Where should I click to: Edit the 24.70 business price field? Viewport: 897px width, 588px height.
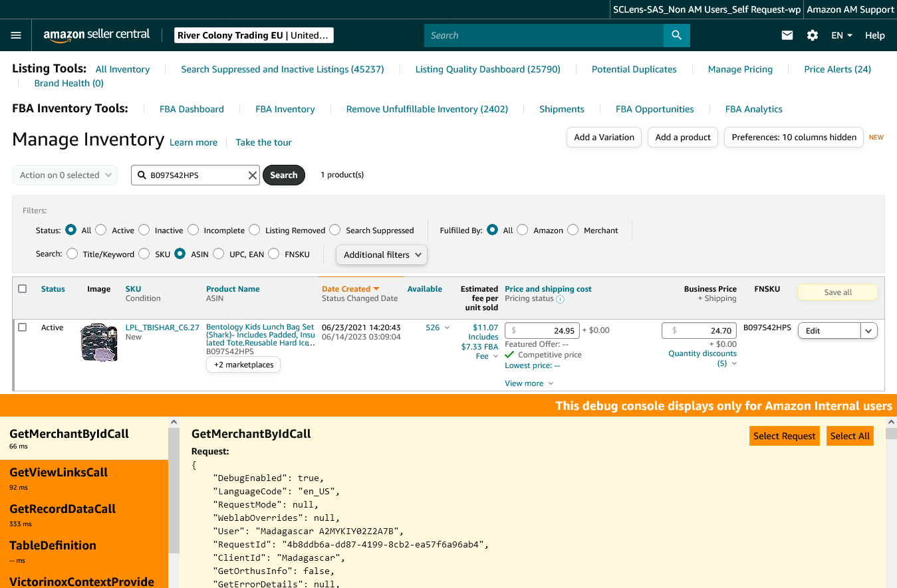coord(699,330)
